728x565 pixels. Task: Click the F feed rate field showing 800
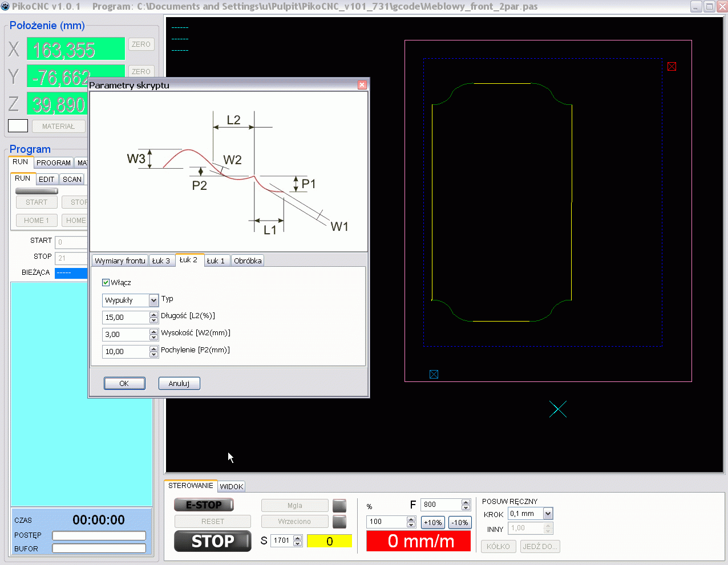click(442, 505)
